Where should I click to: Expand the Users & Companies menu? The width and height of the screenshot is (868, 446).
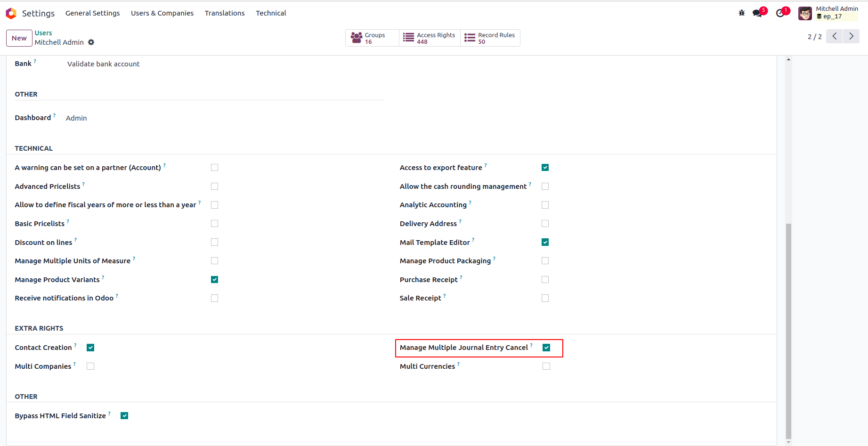coord(162,13)
